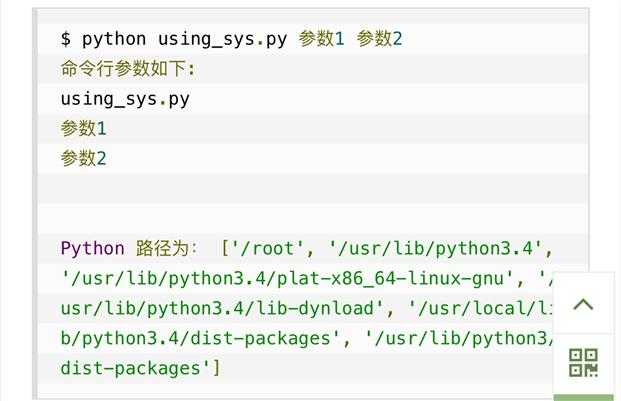
Task: Click 参数2 in the command line
Action: point(379,39)
